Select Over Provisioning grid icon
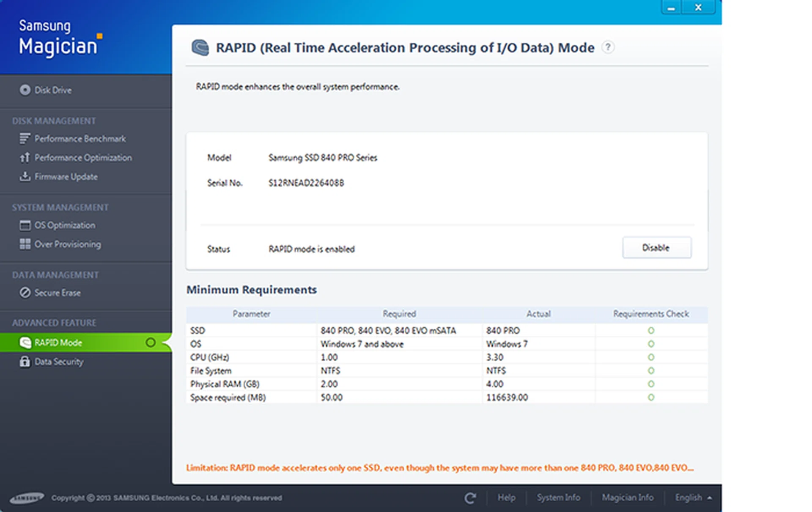 pos(25,244)
